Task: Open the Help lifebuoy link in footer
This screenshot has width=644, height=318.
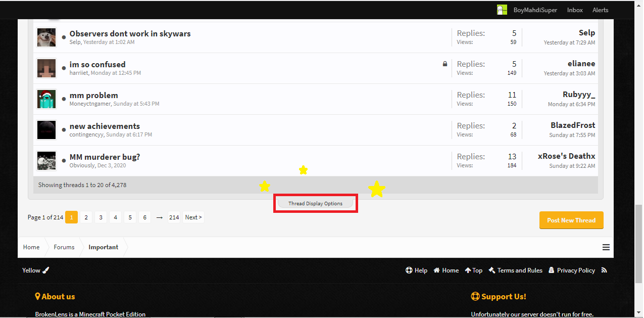Action: [416, 270]
